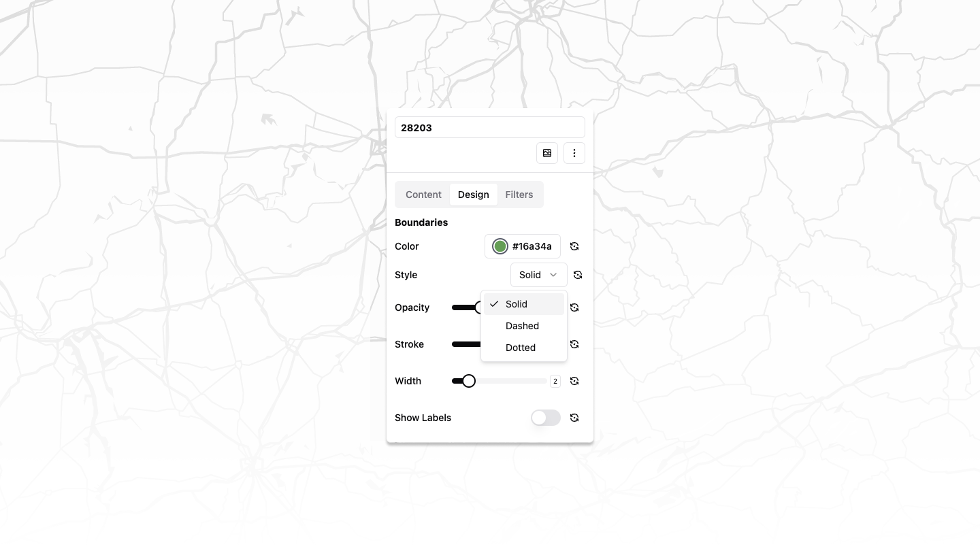Click the Width slider handle

pyautogui.click(x=469, y=381)
